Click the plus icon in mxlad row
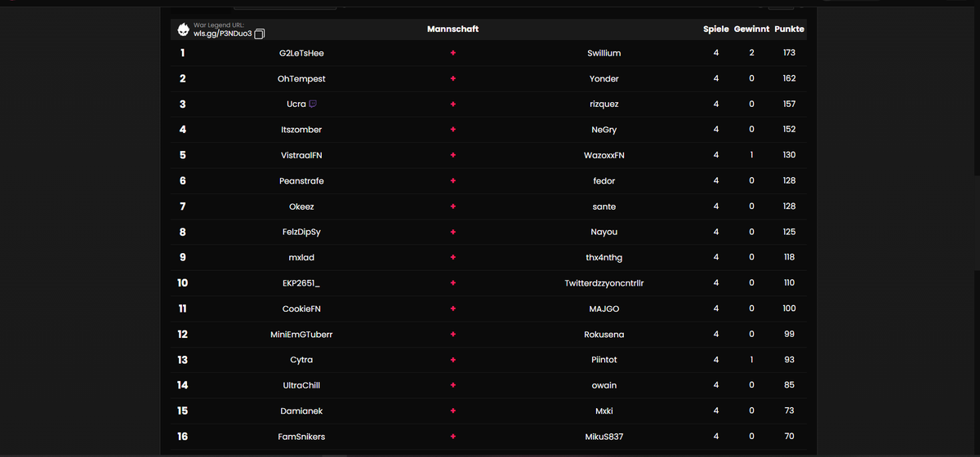The height and width of the screenshot is (457, 980). point(452,258)
